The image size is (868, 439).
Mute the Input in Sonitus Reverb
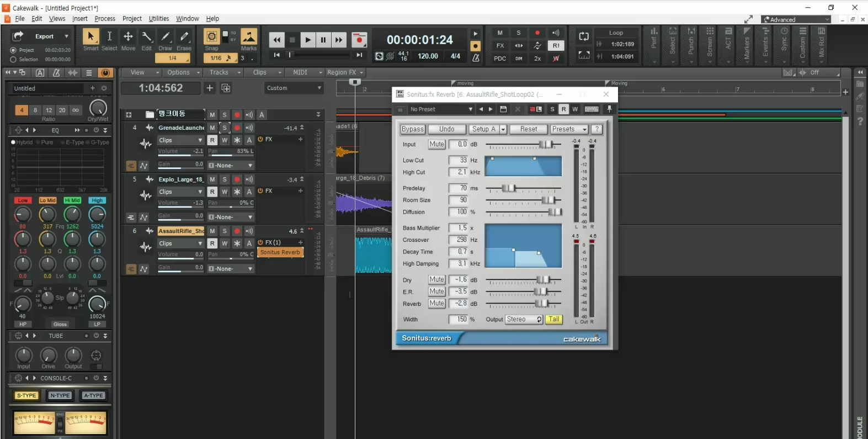coord(437,144)
